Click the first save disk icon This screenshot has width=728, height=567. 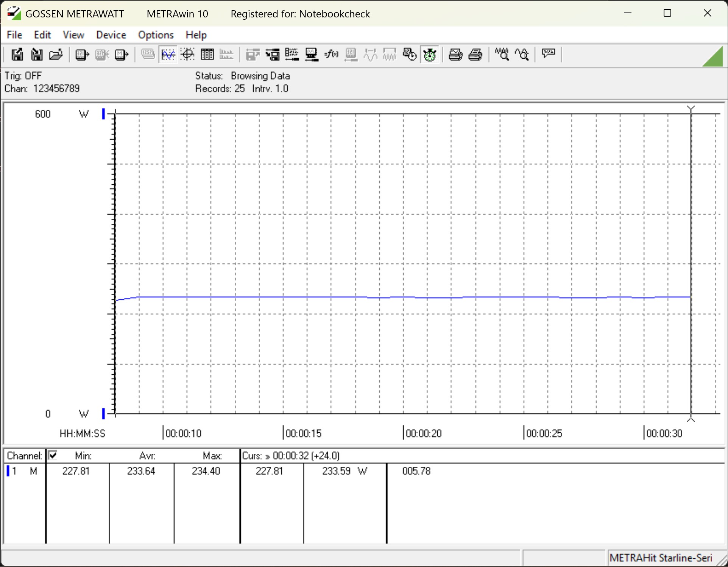pos(17,55)
